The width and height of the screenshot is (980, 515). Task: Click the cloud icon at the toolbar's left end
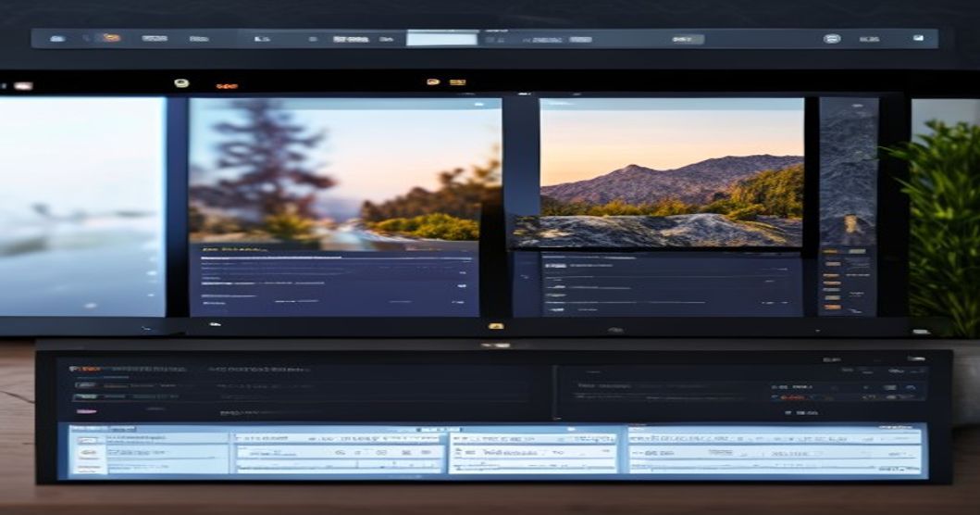[x=56, y=39]
